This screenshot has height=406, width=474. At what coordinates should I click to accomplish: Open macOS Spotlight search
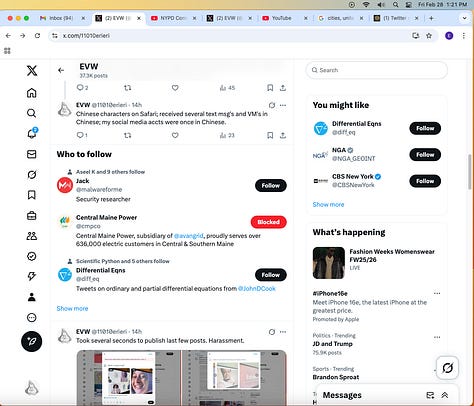[x=395, y=5]
